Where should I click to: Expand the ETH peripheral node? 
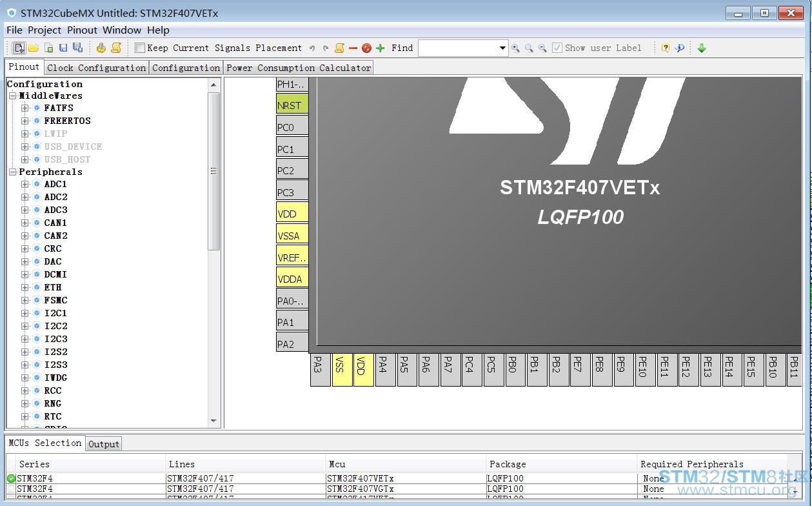tap(25, 287)
